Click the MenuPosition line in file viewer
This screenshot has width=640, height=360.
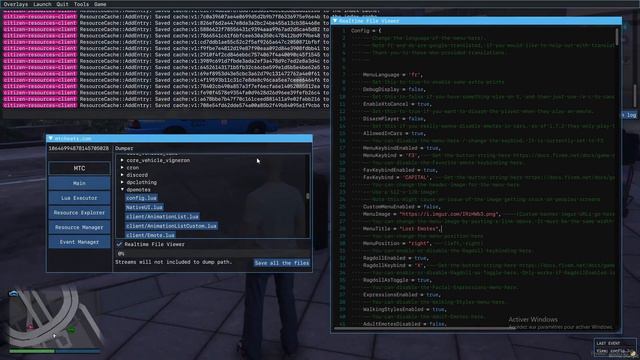[397, 244]
